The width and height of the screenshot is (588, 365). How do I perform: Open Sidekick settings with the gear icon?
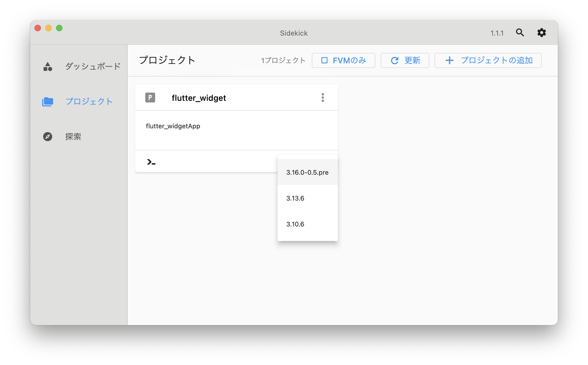coord(541,32)
